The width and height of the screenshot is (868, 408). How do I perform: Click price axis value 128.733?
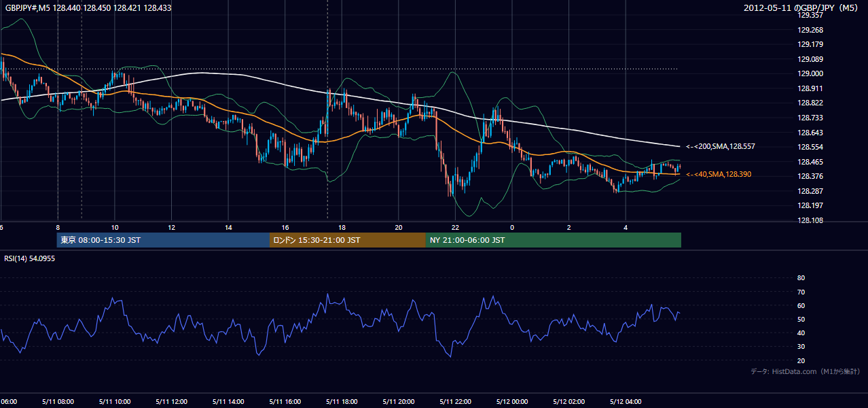tap(810, 118)
